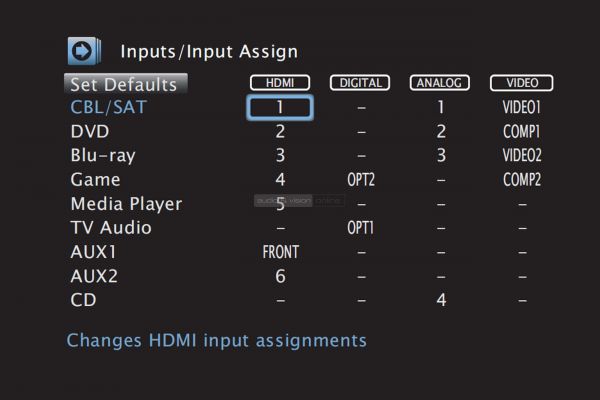This screenshot has width=600, height=400.
Task: Select the TV Audio input row
Action: [110, 227]
